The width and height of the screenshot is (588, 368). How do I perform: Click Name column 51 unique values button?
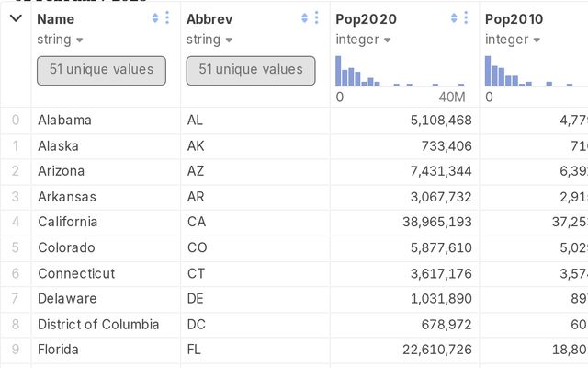101,70
